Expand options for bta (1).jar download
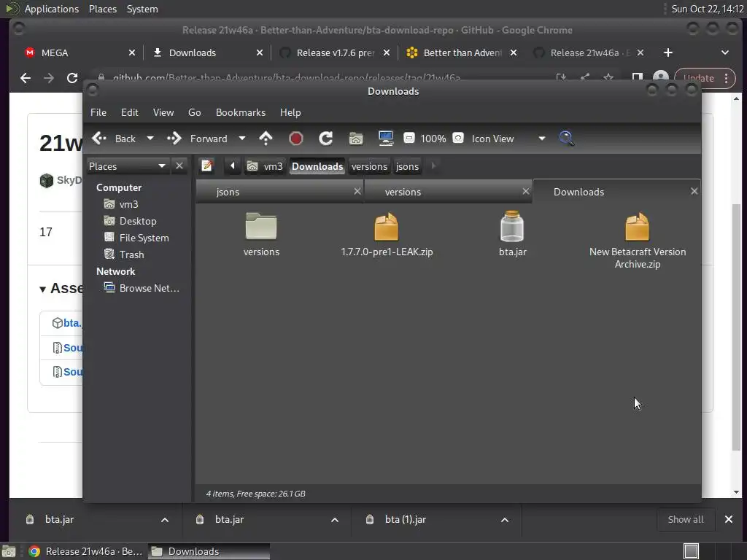Image resolution: width=747 pixels, height=560 pixels. coord(505,519)
